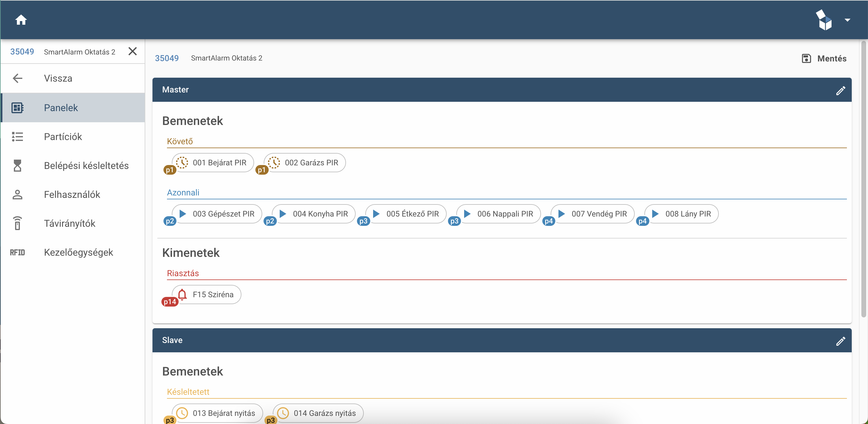Click p1 badge on 002 Garázs PIR
Image resolution: width=868 pixels, height=424 pixels.
click(x=262, y=170)
